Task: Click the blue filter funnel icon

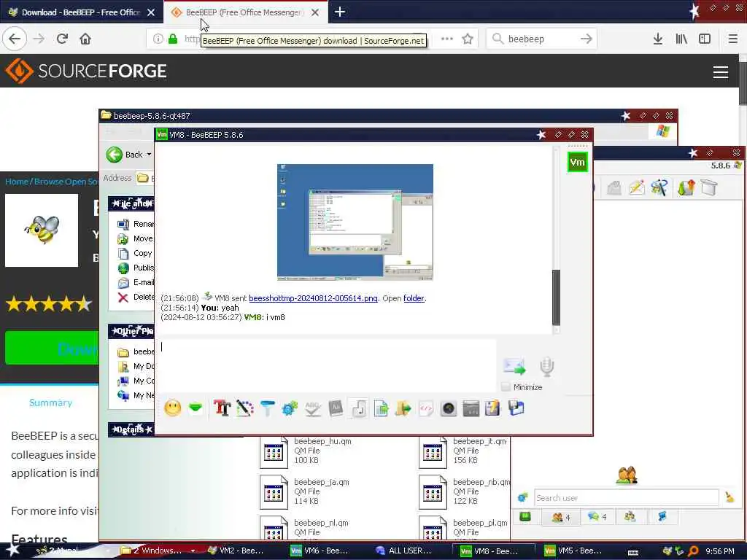Action: 267,408
